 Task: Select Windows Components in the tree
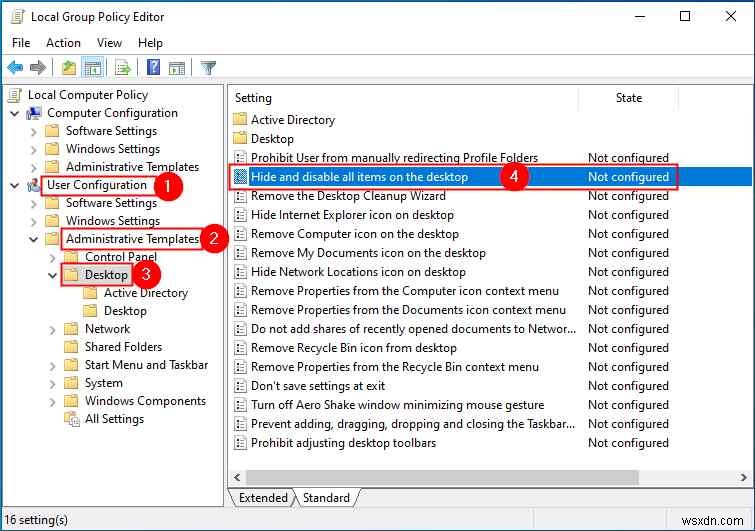pos(145,401)
